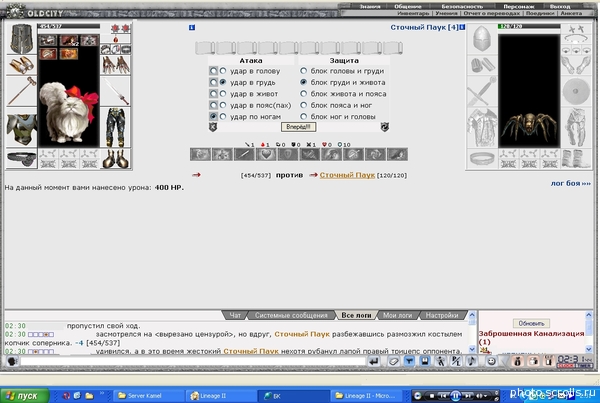Image resolution: width=600 pixels, height=403 pixels.
Task: Click the 'Выход' menu item
Action: click(560, 7)
